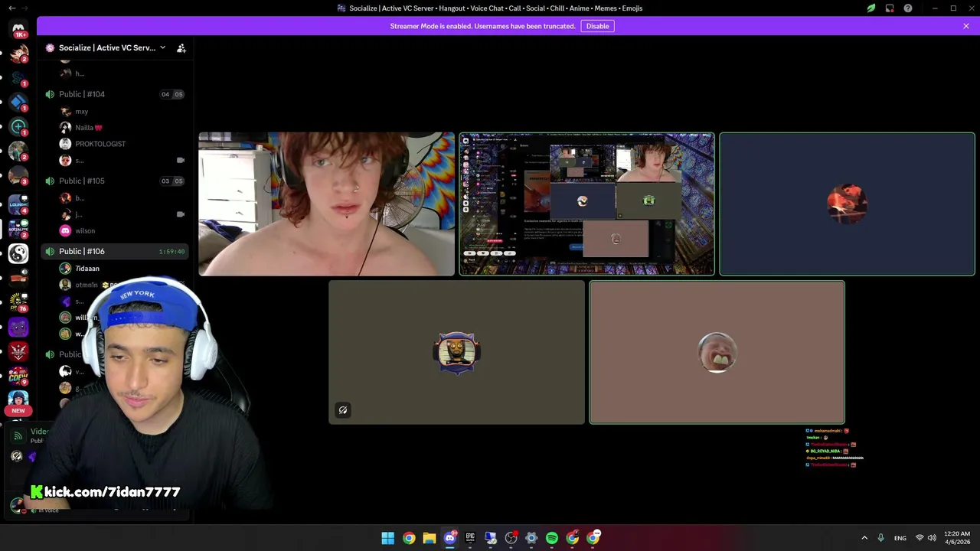Open the teal plus-circle server with badge
980x551 pixels.
point(18,126)
